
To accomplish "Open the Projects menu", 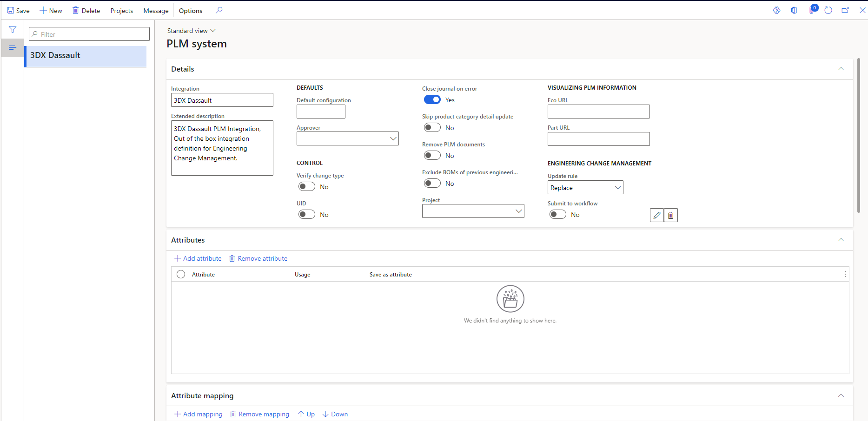I will tap(121, 10).
